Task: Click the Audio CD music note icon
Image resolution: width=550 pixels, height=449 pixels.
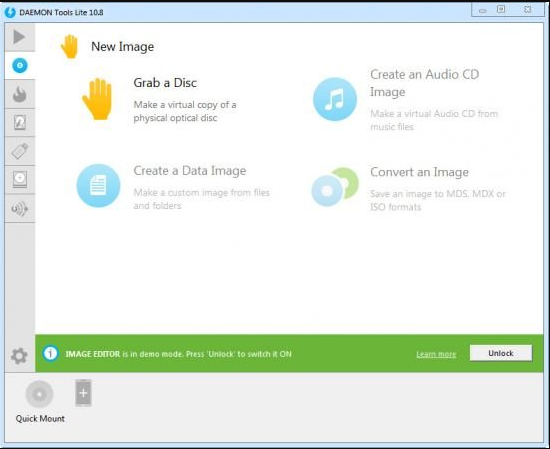Action: (x=335, y=99)
